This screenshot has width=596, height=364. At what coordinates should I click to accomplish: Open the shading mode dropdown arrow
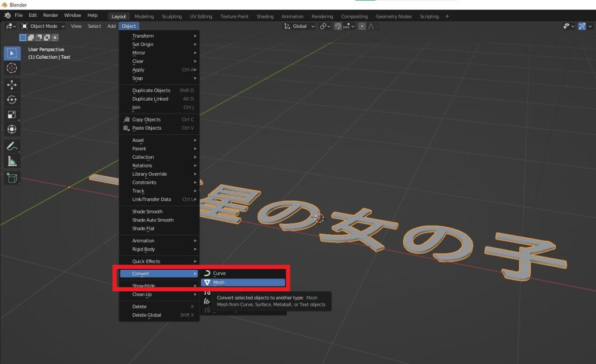[x=590, y=26]
